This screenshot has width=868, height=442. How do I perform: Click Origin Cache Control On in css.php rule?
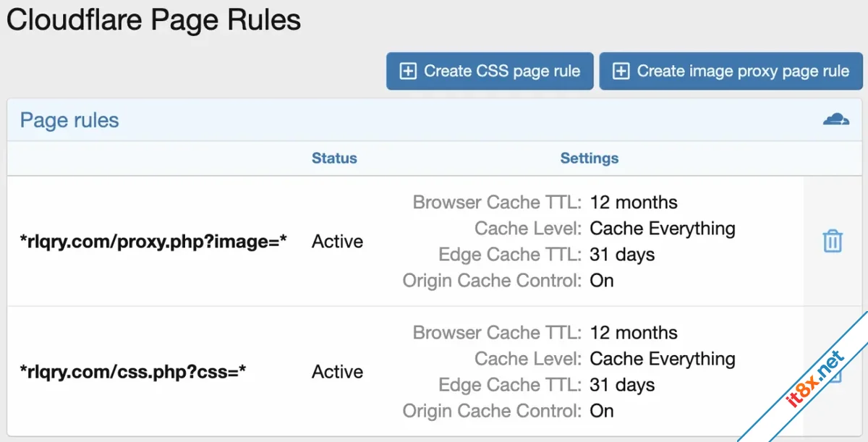602,411
